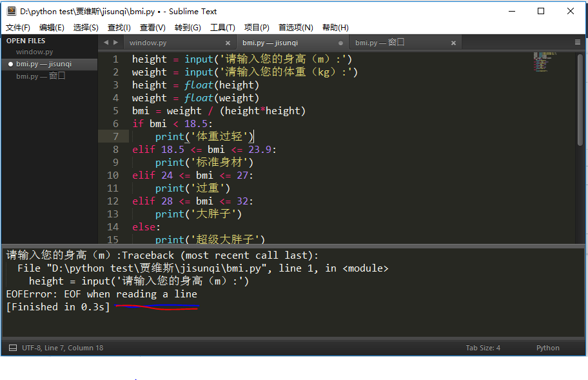Click the OPEN FILES sidebar header

(x=26, y=41)
